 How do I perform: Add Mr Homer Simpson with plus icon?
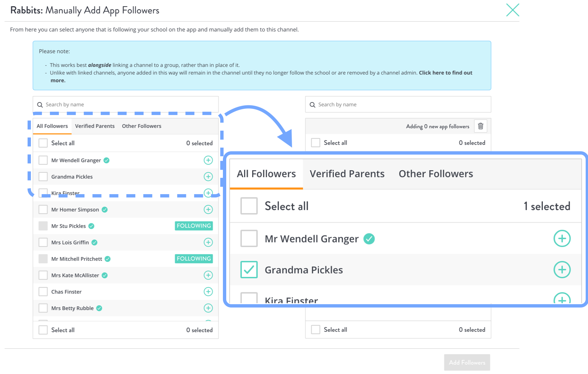(208, 209)
